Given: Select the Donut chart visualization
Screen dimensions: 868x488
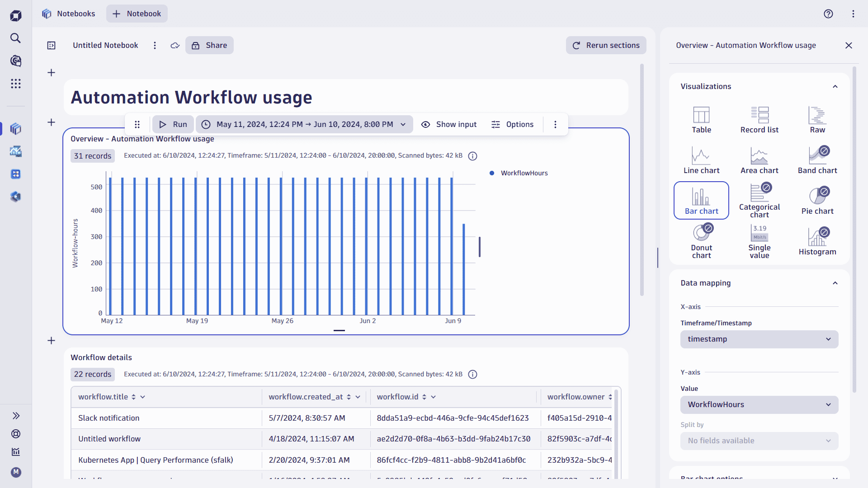Looking at the screenshot, I should [702, 241].
